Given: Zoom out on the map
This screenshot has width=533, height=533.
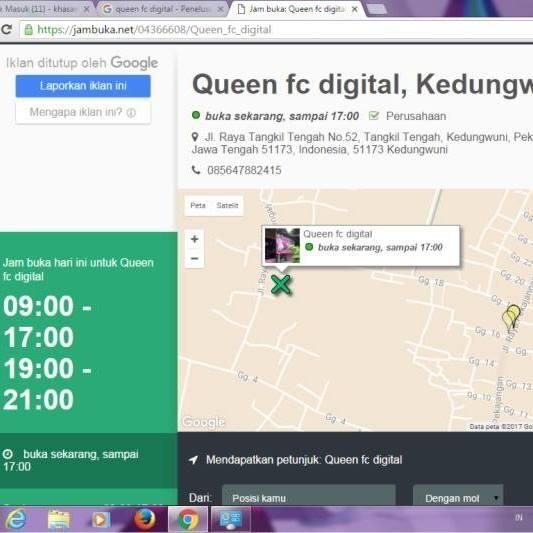Looking at the screenshot, I should [194, 259].
